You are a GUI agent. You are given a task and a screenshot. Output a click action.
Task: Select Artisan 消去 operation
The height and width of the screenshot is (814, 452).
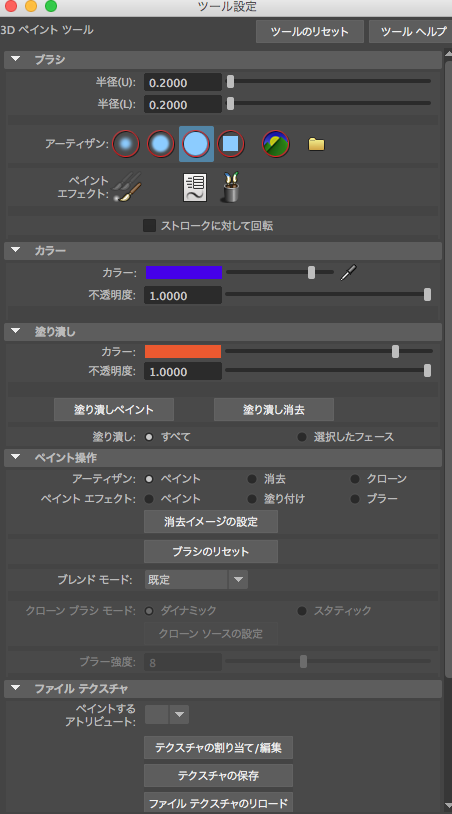pyautogui.click(x=252, y=479)
